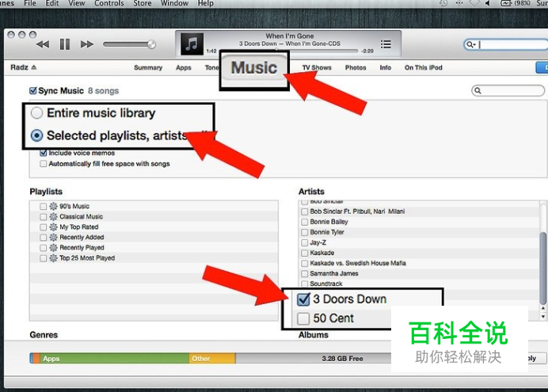Check artist Bob Sinclar Ft. Pitbull
This screenshot has height=392, width=548.
click(304, 211)
